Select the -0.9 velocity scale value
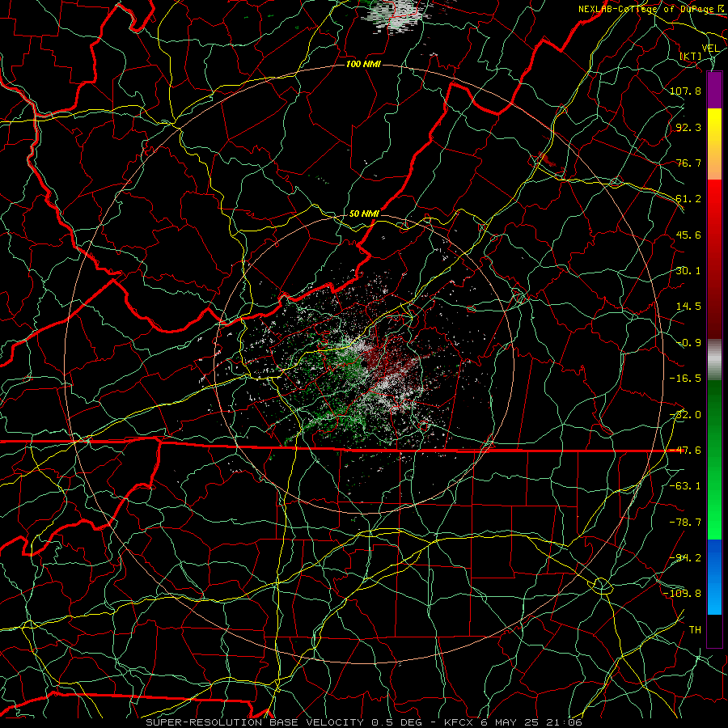The height and width of the screenshot is (728, 728). (688, 343)
